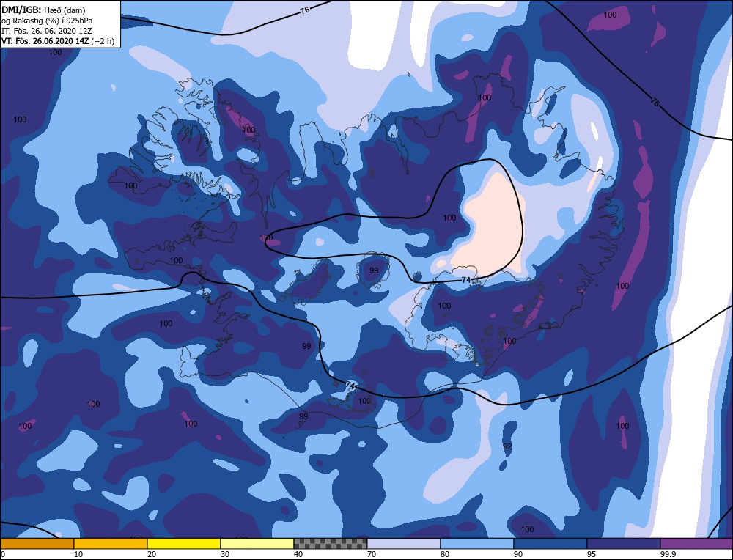Screen dimensions: 733x560
Task: Select the '10' legend tick label
Action: point(78,554)
